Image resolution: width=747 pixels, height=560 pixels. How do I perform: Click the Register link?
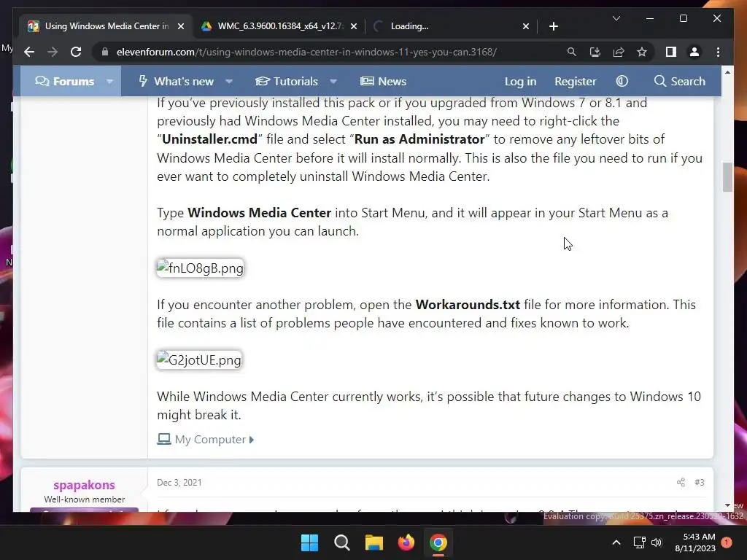click(x=575, y=82)
